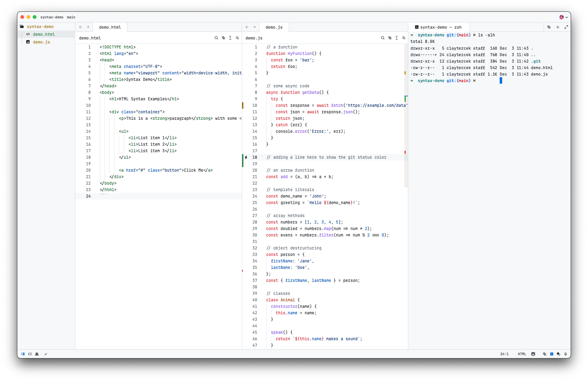Click 'myFunction' in demo.js line 2
Screen dimensions: 588x381
pos(300,53)
